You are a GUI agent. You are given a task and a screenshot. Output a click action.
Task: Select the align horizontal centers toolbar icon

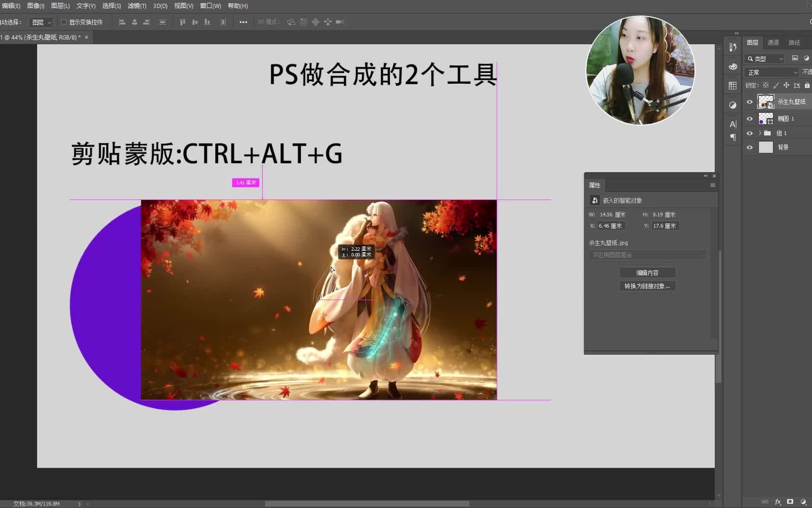134,22
